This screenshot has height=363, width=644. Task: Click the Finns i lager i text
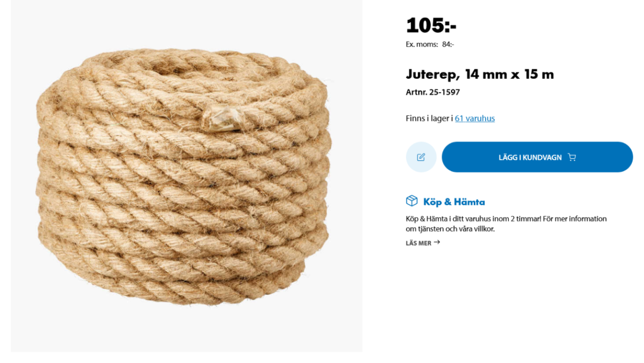click(x=429, y=118)
